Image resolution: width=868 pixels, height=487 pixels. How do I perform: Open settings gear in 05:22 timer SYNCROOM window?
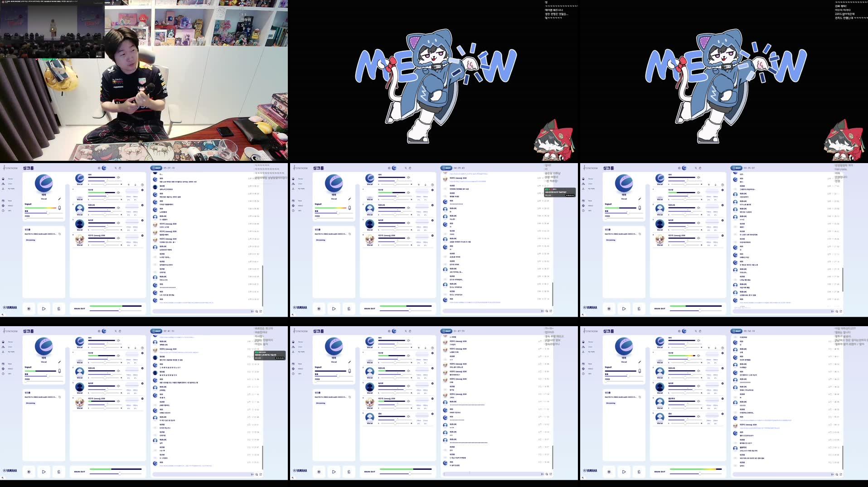[99, 168]
